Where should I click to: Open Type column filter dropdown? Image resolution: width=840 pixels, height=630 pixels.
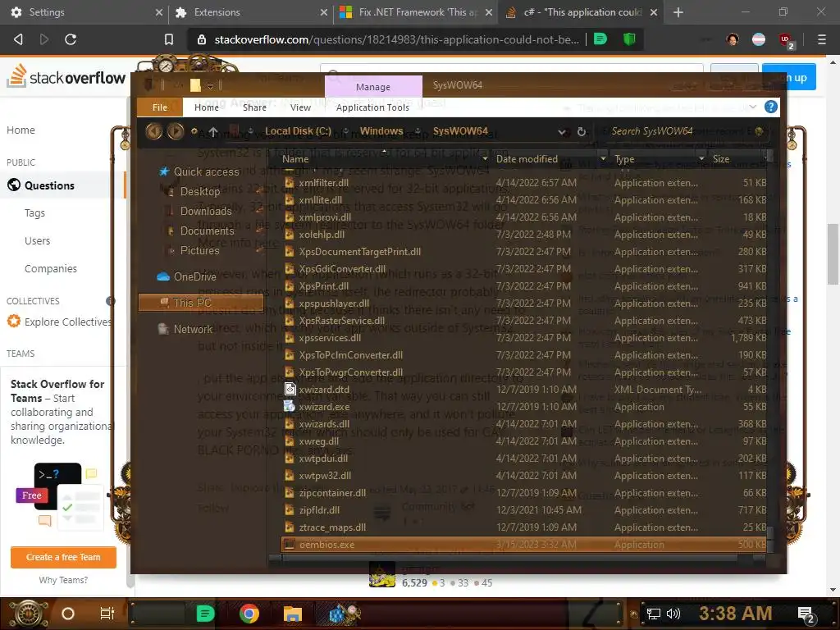tap(701, 158)
